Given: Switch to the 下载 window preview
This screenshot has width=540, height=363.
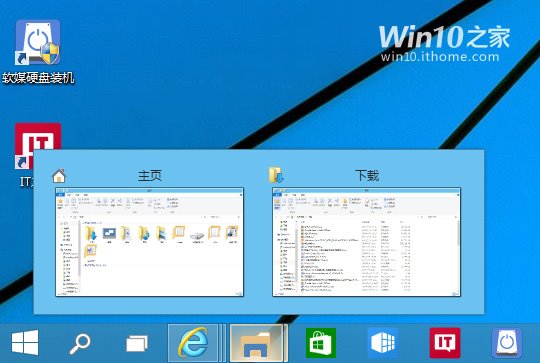Looking at the screenshot, I should pos(366,242).
